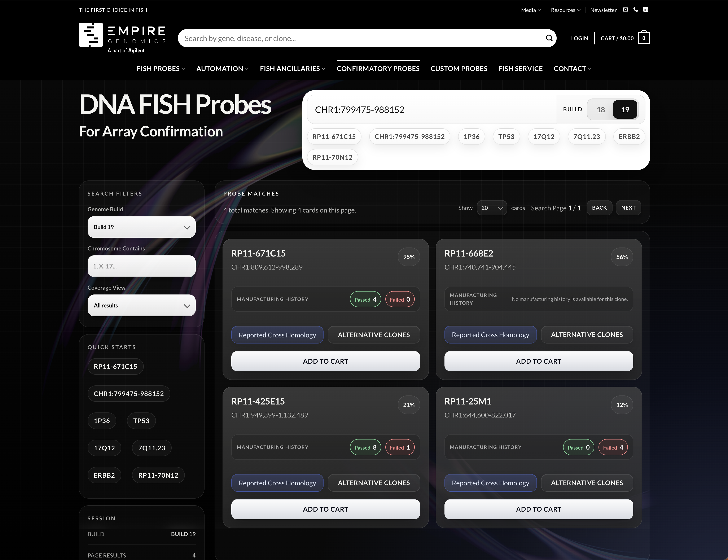This screenshot has width=728, height=560.
Task: Click the Failed 4 badge on RP11-25M1
Action: point(613,447)
